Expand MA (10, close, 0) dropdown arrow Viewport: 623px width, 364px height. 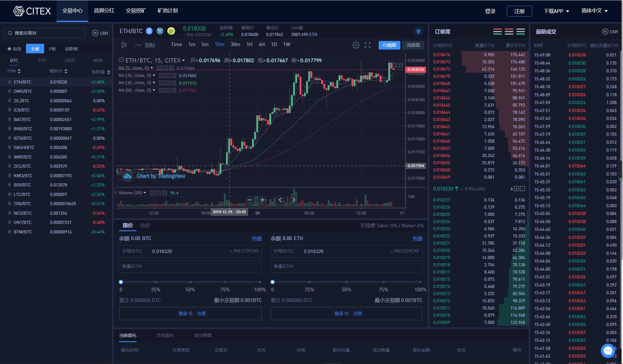point(154,76)
